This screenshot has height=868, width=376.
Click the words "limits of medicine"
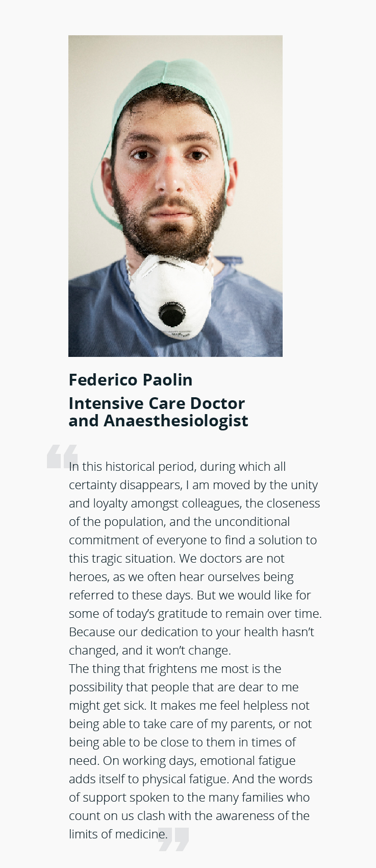click(x=118, y=834)
